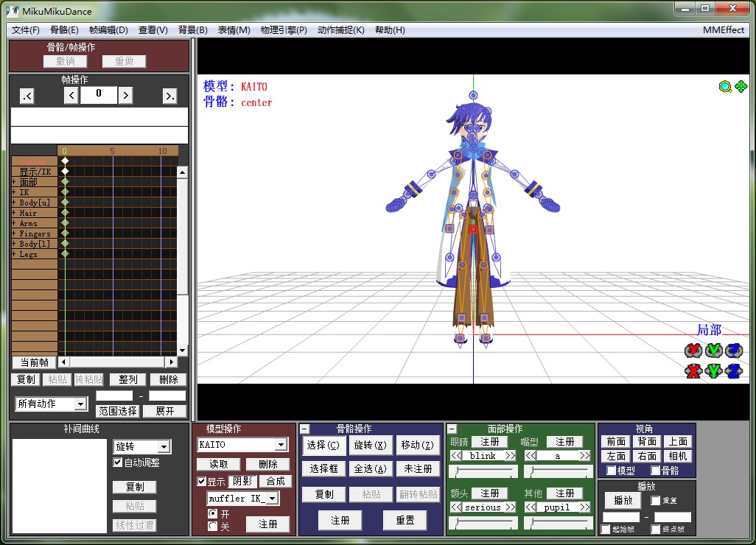This screenshot has height=545, width=756.
Task: Click the blue Z move icon in the bottom row
Action: point(734,370)
